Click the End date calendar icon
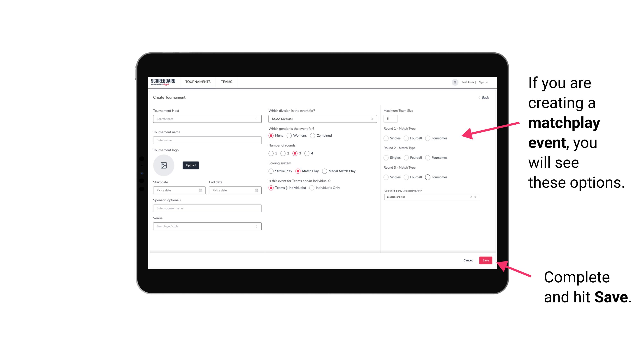Viewport: 644px width, 346px height. point(256,190)
